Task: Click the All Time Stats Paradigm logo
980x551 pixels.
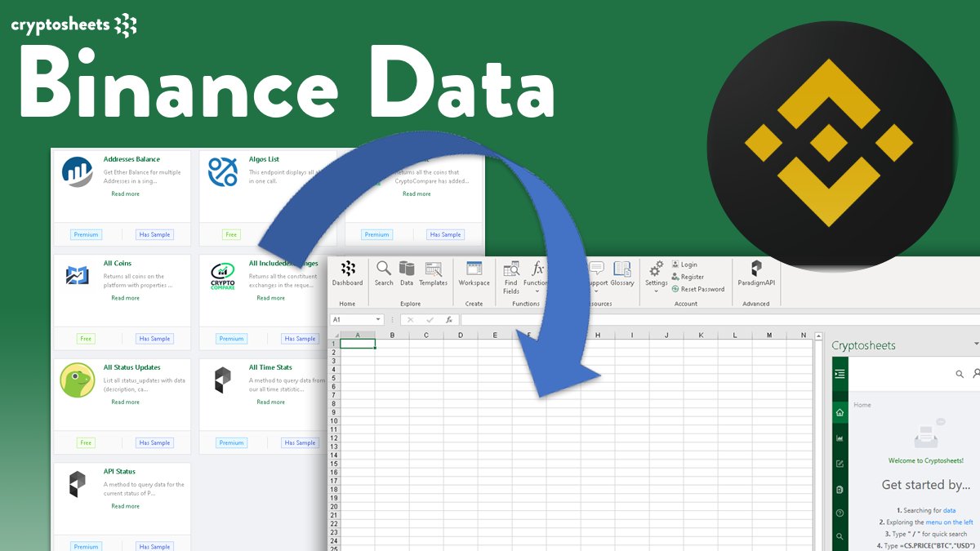Action: point(223,380)
